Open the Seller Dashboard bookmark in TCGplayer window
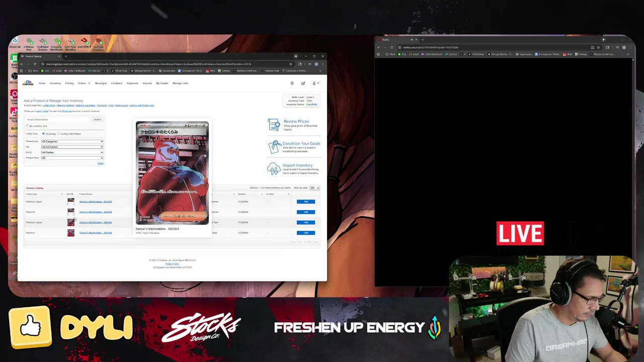This screenshot has width=644, height=362. 75,71
